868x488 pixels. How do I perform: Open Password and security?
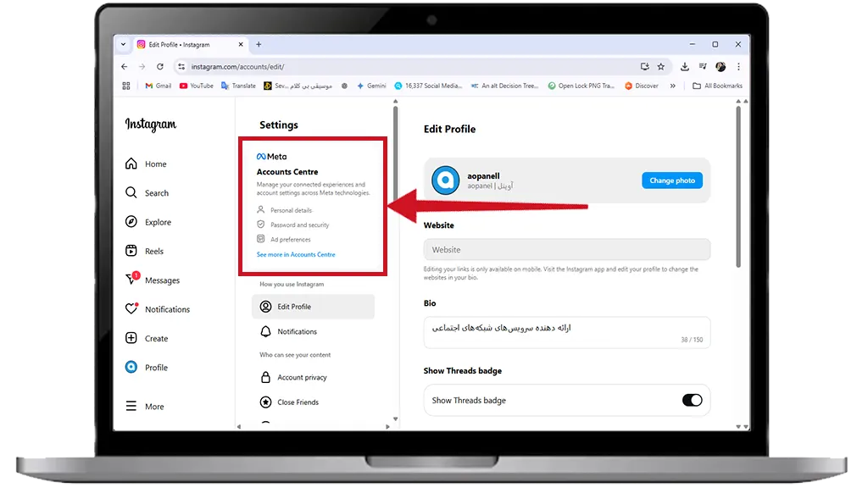click(x=292, y=225)
